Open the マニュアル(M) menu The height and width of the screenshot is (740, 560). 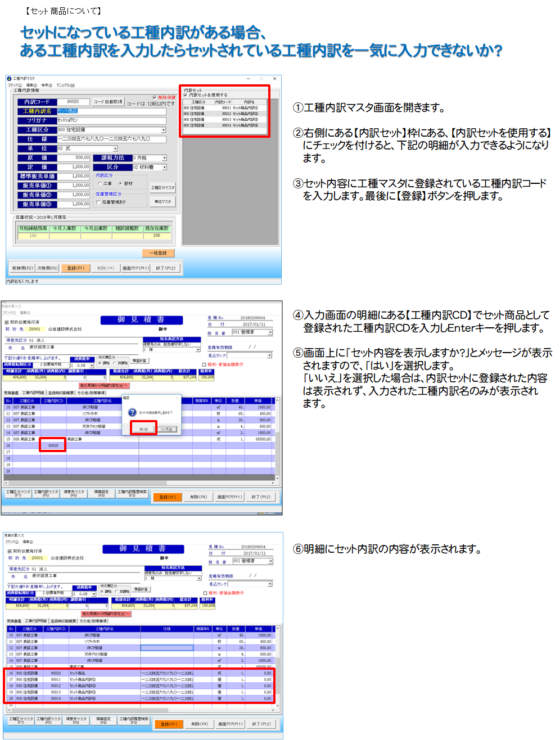coord(65,85)
